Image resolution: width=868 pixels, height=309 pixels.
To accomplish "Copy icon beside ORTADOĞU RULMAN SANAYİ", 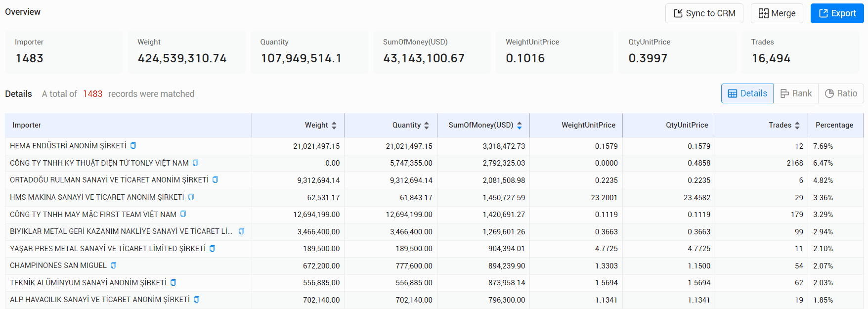I will point(215,180).
